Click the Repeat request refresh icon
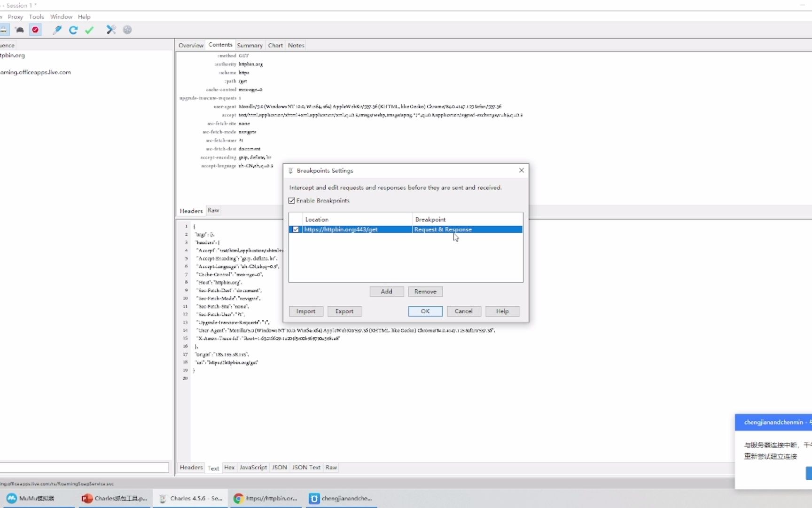This screenshot has width=812, height=508. click(x=73, y=30)
